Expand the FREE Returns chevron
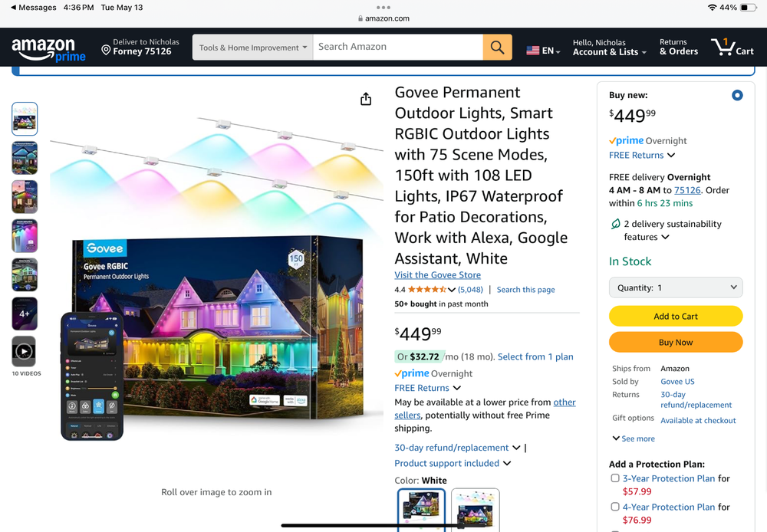The image size is (767, 532). point(671,155)
